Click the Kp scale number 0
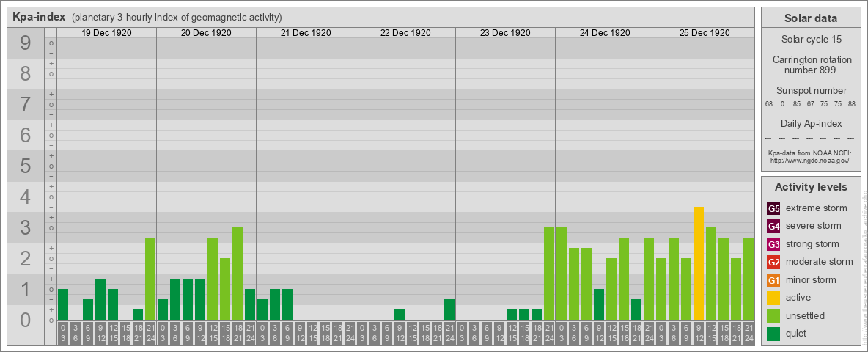Screen dimensions: 868x352 coord(25,320)
